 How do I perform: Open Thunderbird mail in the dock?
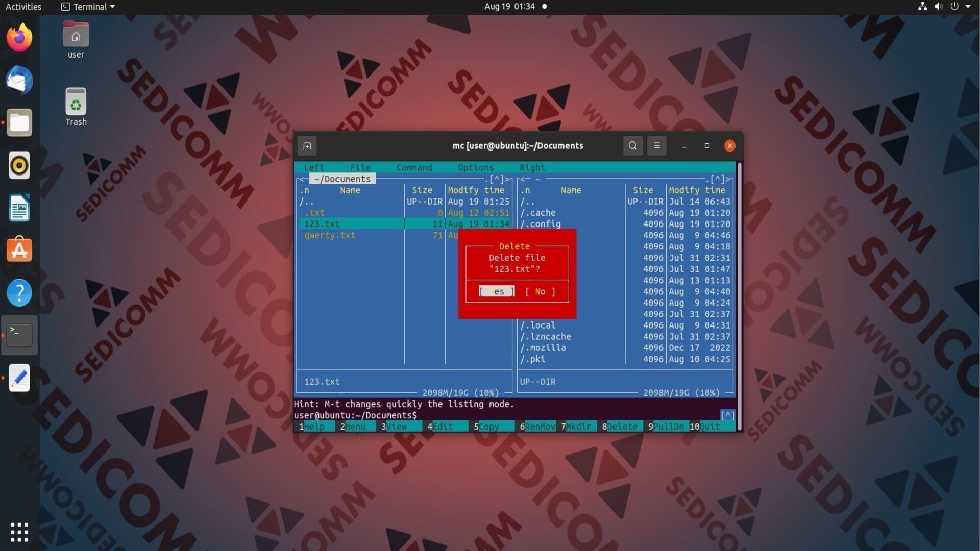(19, 80)
